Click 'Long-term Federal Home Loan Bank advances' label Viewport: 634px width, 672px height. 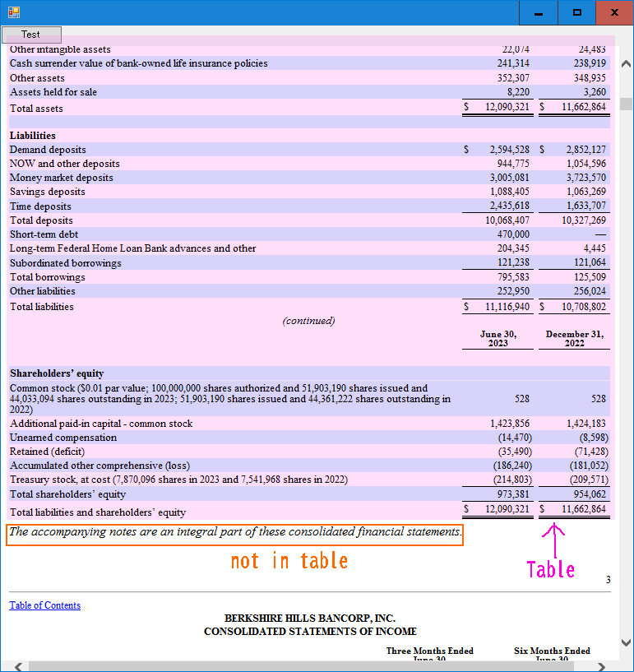pos(132,248)
